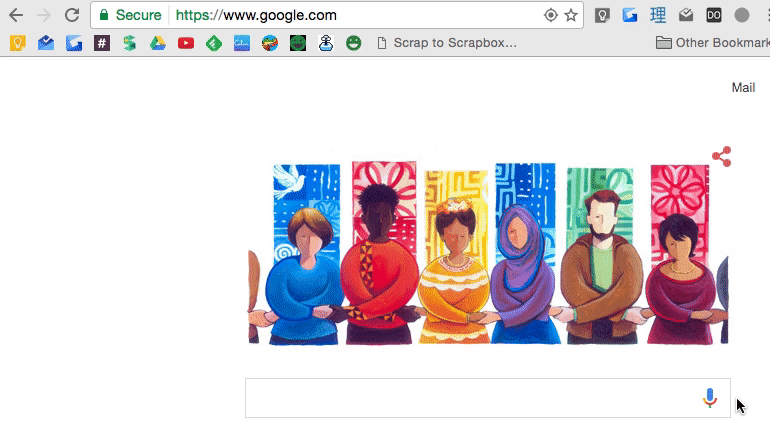Open the Google Keep lightbulb bookmark
Viewport: 770px width, 444px height.
pyautogui.click(x=18, y=43)
